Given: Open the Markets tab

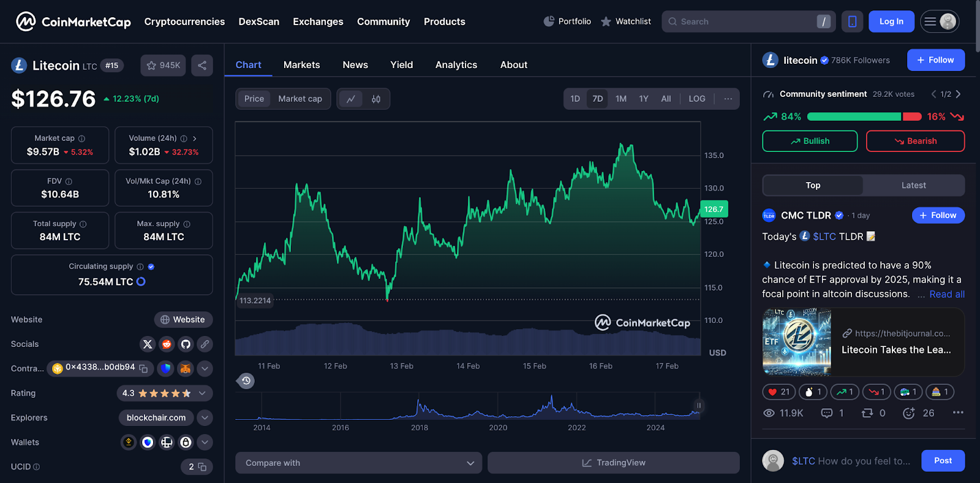Looking at the screenshot, I should (301, 65).
